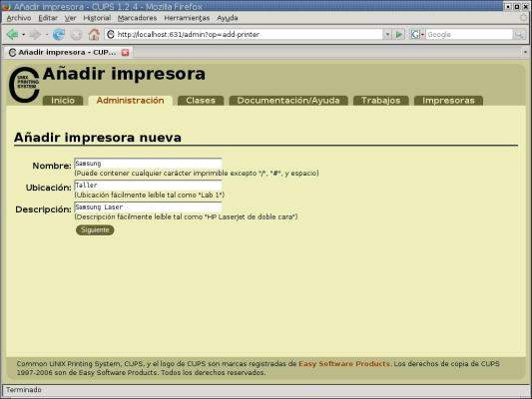Click the Firefox activity throbber icon
Viewport: 532px width, 399px height.
525,18
